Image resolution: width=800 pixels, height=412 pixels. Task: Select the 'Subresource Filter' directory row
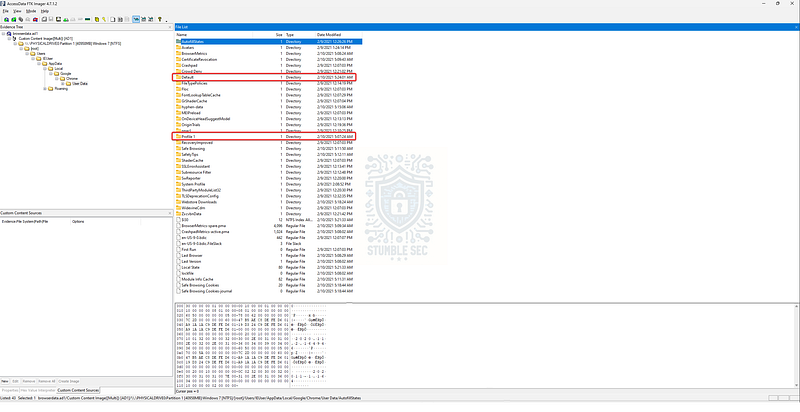tap(268, 172)
